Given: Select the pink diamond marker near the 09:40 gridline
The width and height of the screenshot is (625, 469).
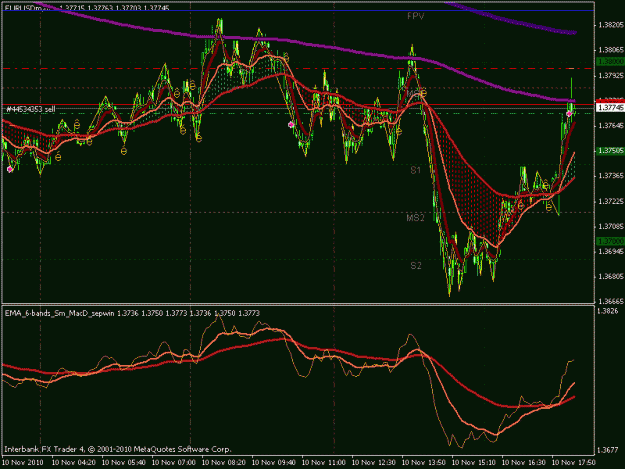Looking at the screenshot, I should 291,125.
